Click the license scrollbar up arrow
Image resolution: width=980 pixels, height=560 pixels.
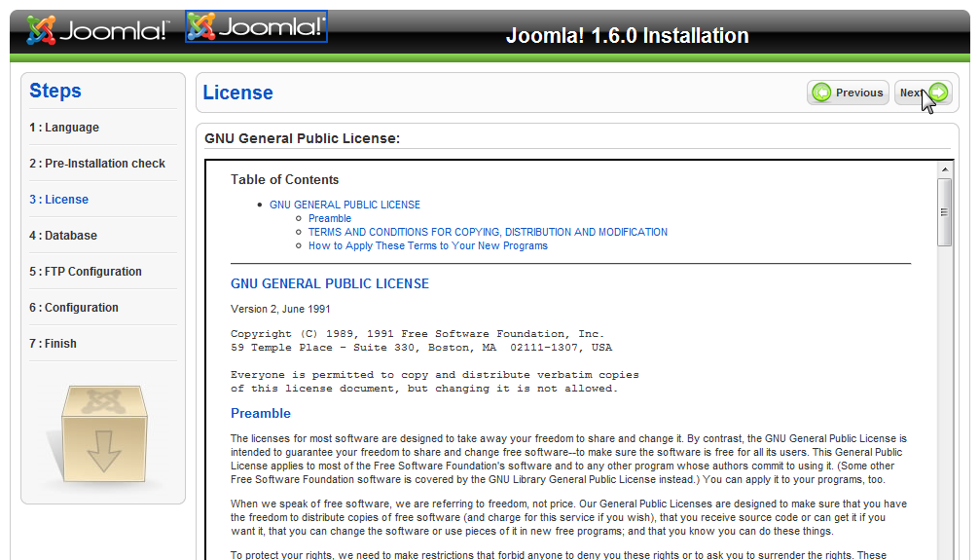pos(944,168)
